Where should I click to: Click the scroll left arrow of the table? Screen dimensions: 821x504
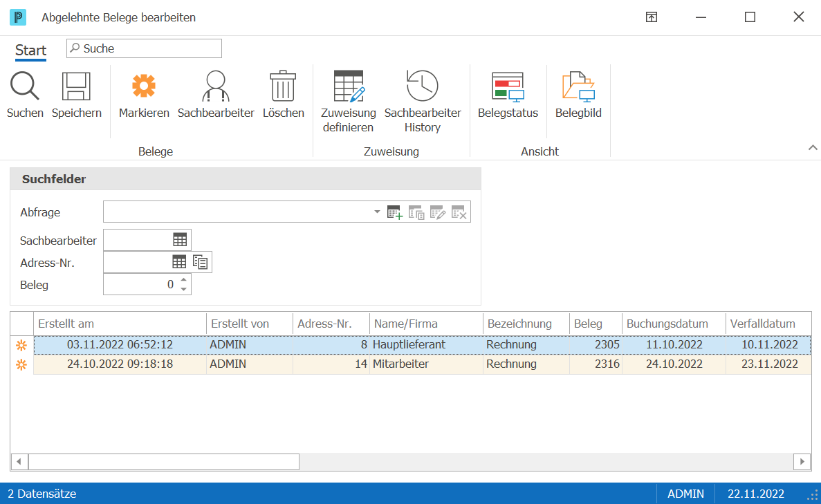click(19, 462)
